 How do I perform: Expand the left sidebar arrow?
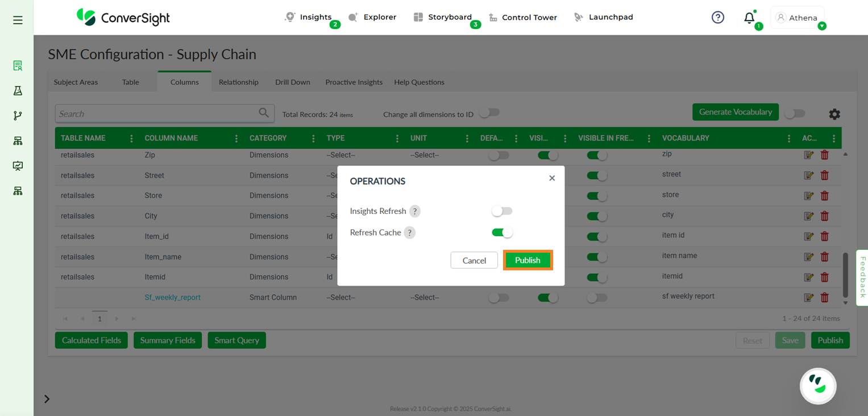click(x=47, y=399)
